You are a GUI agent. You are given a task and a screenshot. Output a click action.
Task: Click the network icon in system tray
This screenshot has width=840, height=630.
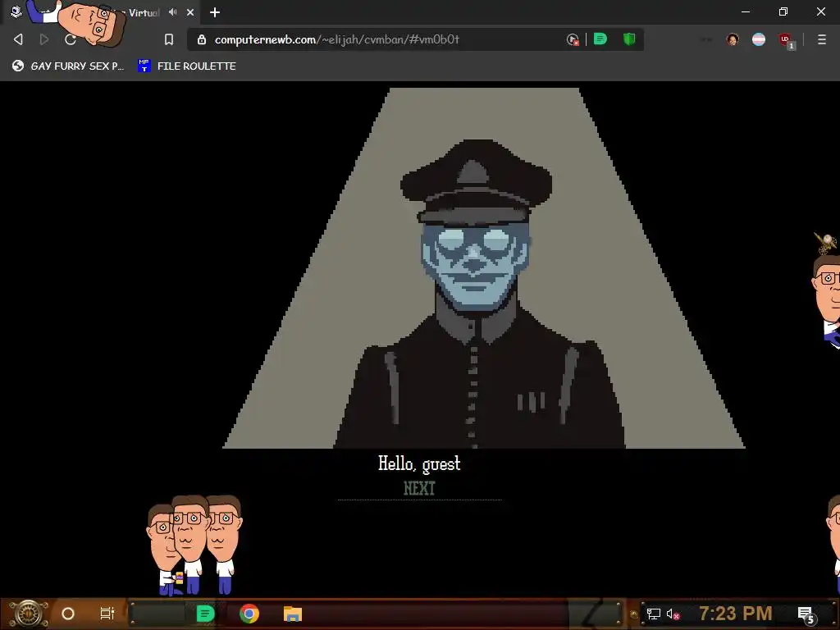pyautogui.click(x=654, y=614)
